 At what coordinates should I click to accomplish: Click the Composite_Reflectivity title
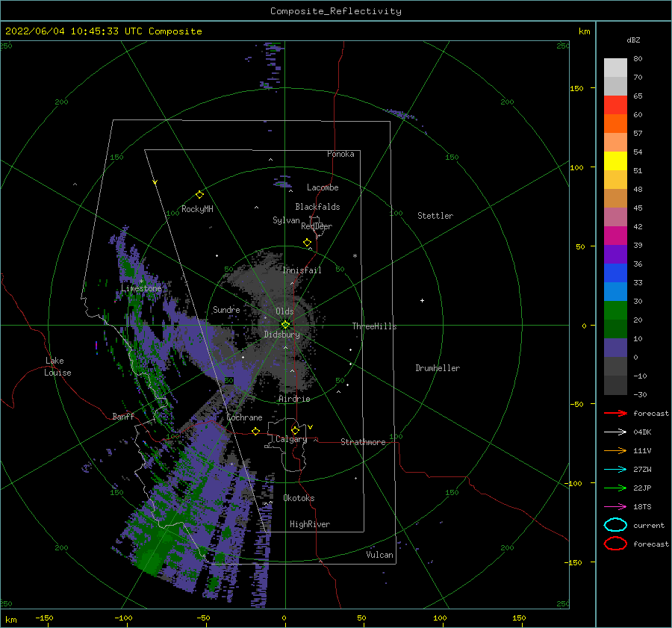pos(335,11)
